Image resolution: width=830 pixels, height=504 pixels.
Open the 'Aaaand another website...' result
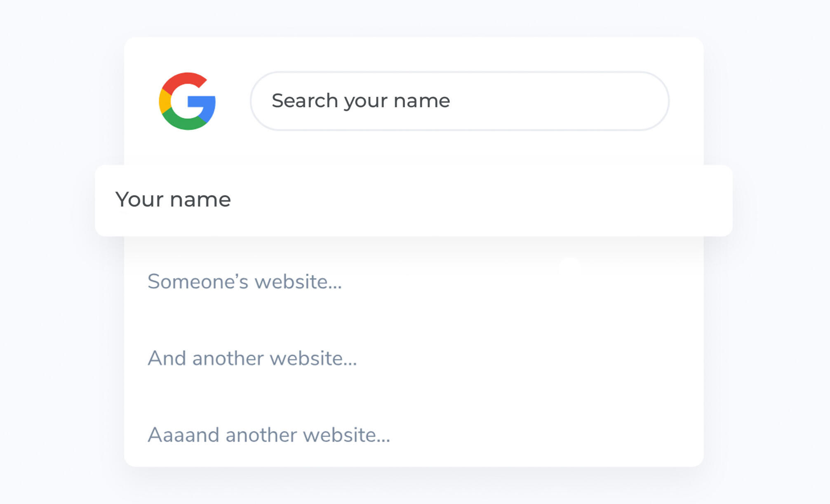(x=269, y=435)
